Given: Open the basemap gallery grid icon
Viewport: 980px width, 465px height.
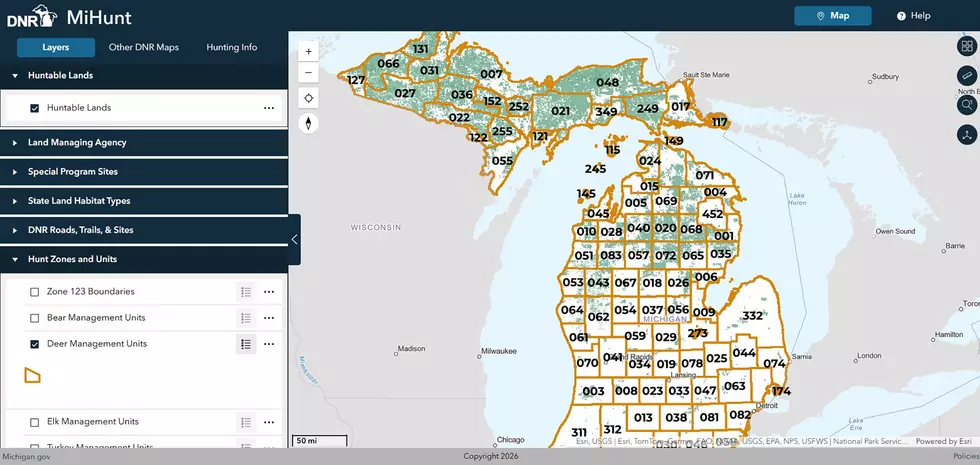Looking at the screenshot, I should pos(967,46).
